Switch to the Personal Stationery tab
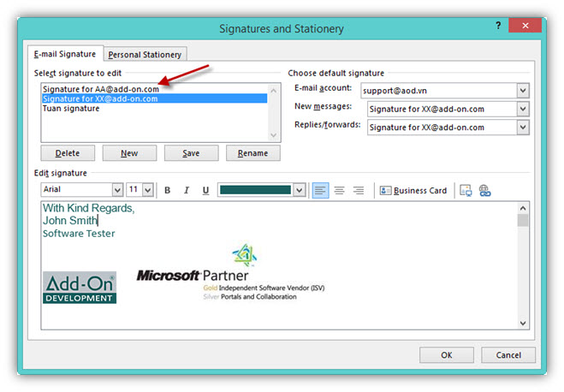The width and height of the screenshot is (564, 392). 145,55
